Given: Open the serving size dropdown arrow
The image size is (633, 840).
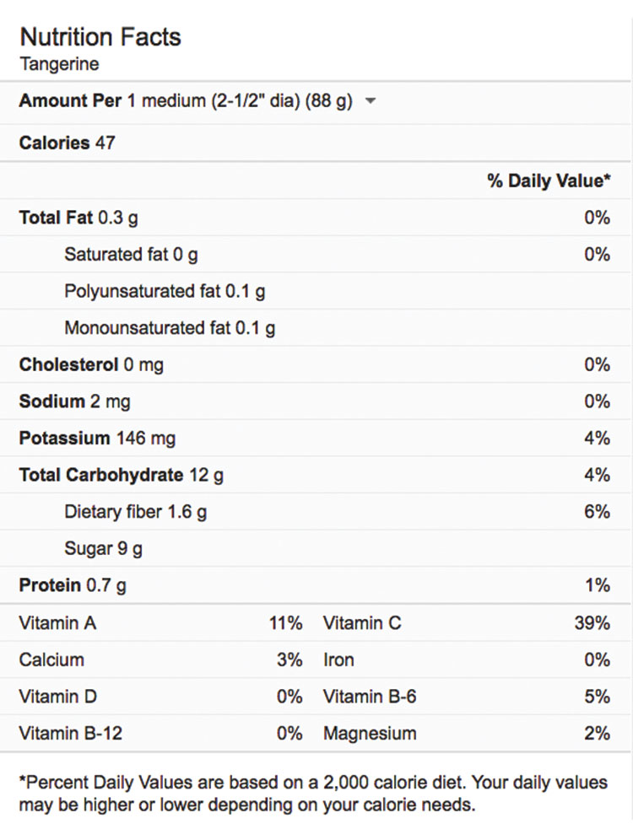Looking at the screenshot, I should pyautogui.click(x=370, y=101).
